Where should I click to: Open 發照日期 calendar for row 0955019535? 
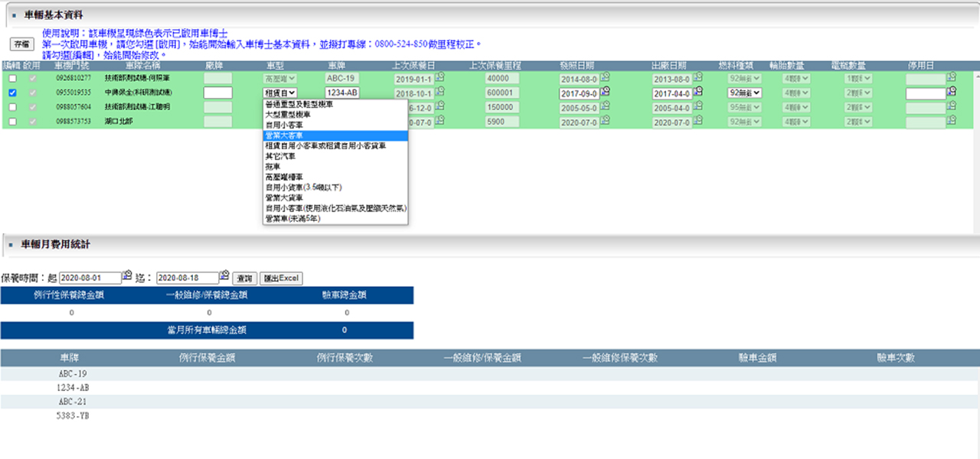[606, 92]
